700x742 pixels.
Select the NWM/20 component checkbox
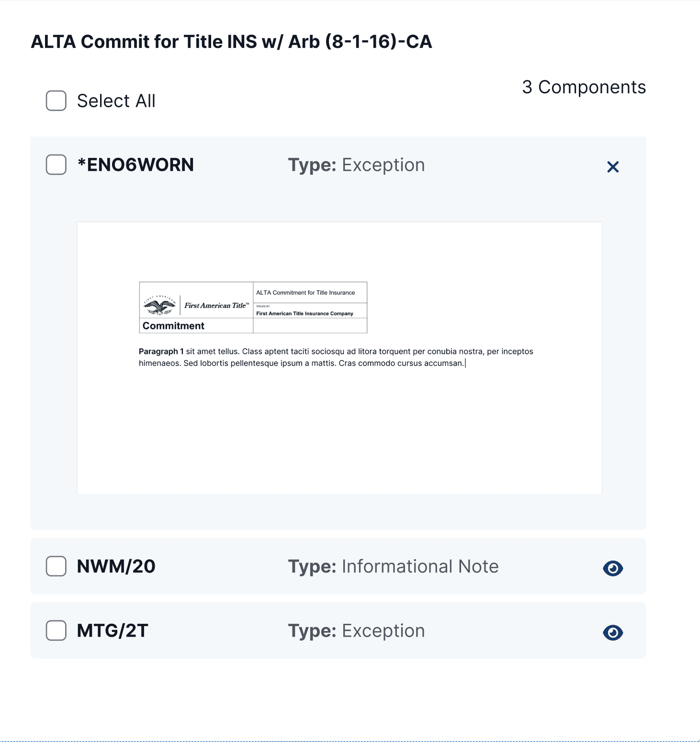tap(56, 566)
